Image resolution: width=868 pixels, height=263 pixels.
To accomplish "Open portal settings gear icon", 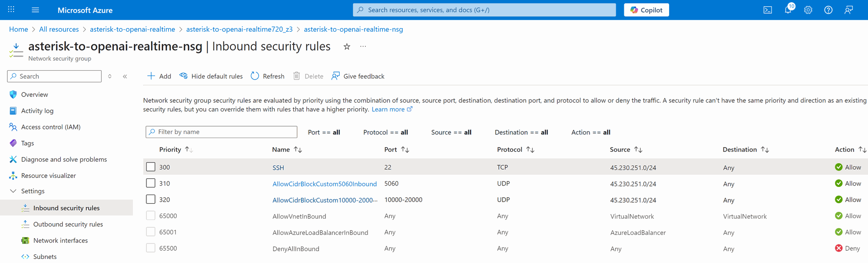I will (808, 10).
